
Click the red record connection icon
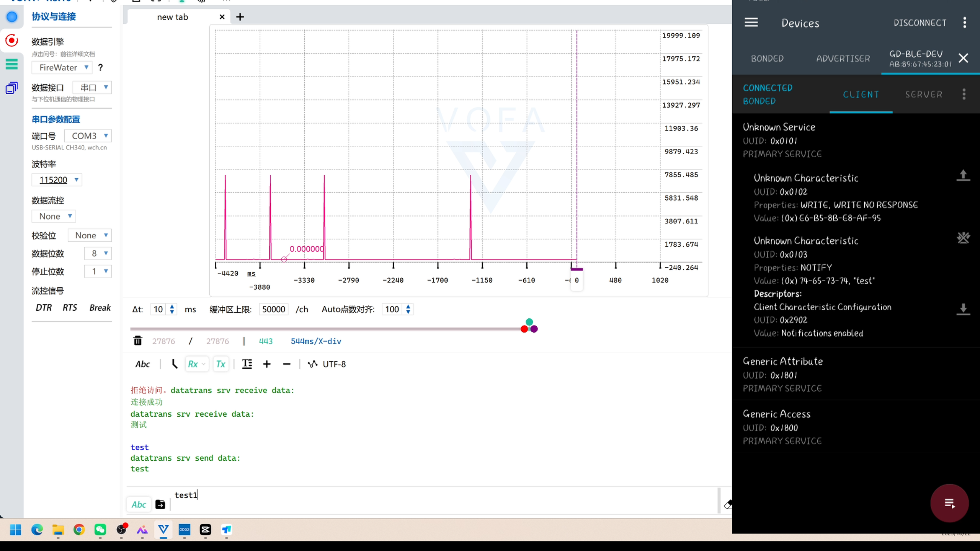[x=11, y=40]
